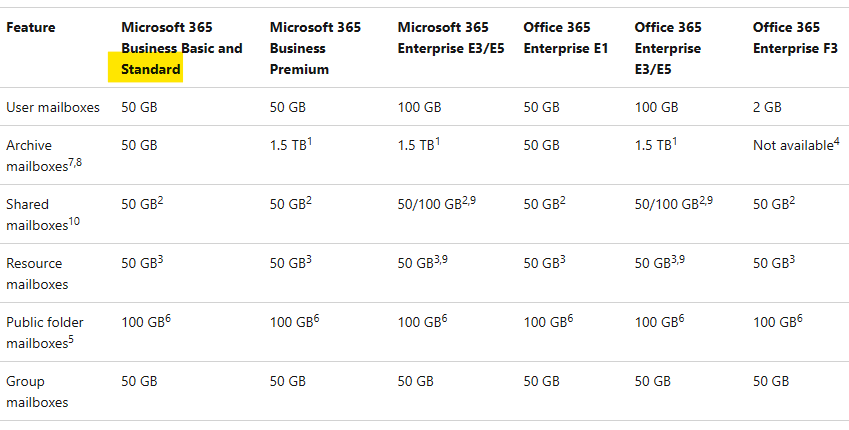The width and height of the screenshot is (849, 430).
Task: Click 50 GB group mailbox cell under Enterprise F3
Action: click(x=770, y=381)
